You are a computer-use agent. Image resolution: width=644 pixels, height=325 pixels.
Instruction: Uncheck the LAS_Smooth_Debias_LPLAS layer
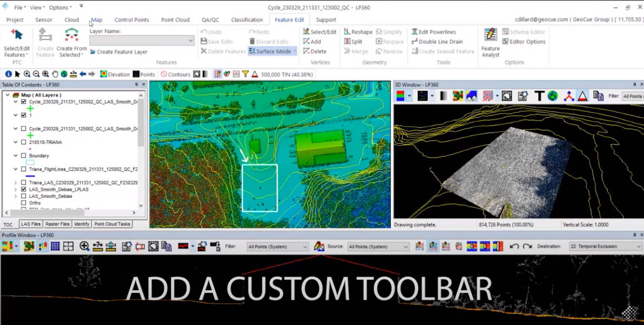pos(23,189)
